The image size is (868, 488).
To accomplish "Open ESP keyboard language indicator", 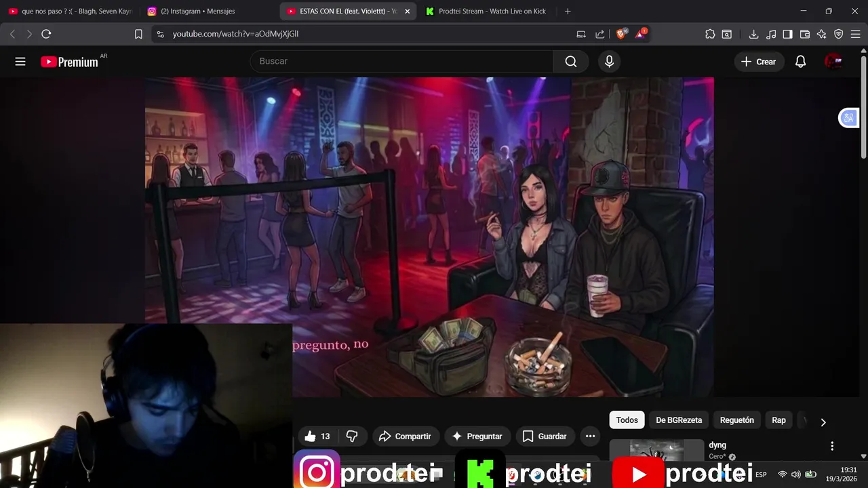I will (x=761, y=474).
